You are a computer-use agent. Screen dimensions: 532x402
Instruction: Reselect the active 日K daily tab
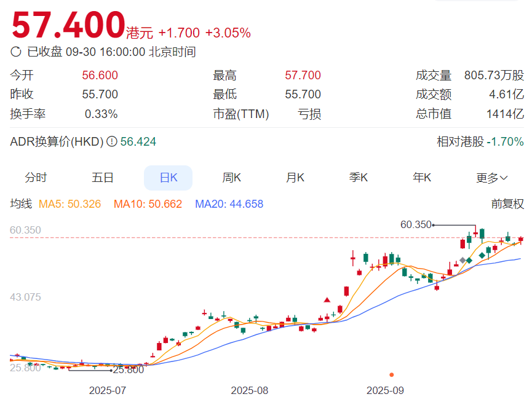168,177
